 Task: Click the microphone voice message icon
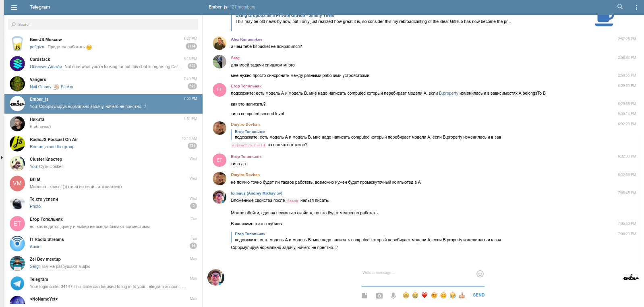393,296
